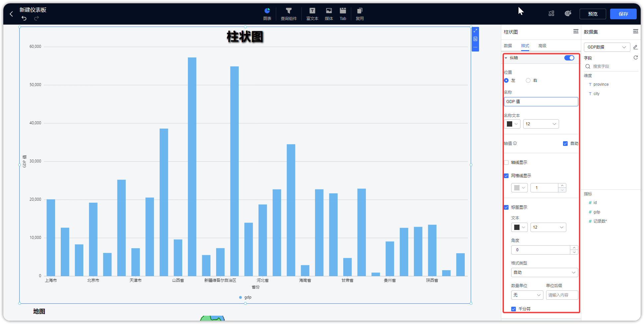Uncheck the 标签显示 checkbox
This screenshot has width=644, height=324.
tap(506, 207)
